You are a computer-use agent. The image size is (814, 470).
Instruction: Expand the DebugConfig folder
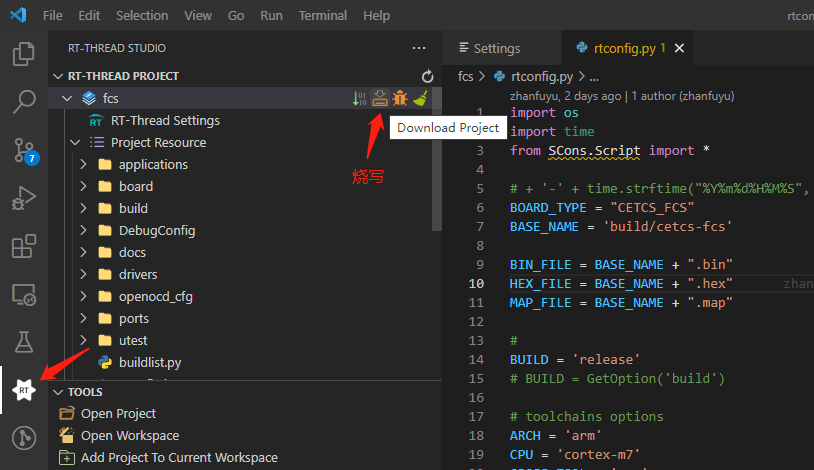pos(84,230)
